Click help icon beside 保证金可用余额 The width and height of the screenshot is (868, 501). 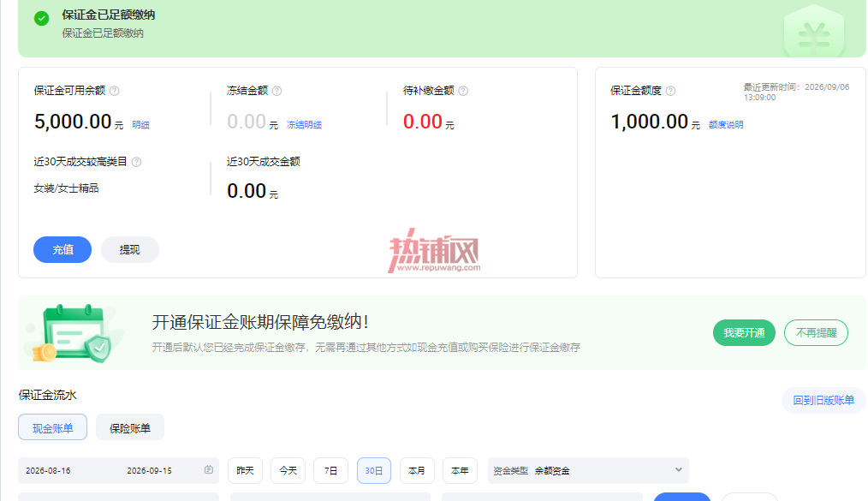115,91
